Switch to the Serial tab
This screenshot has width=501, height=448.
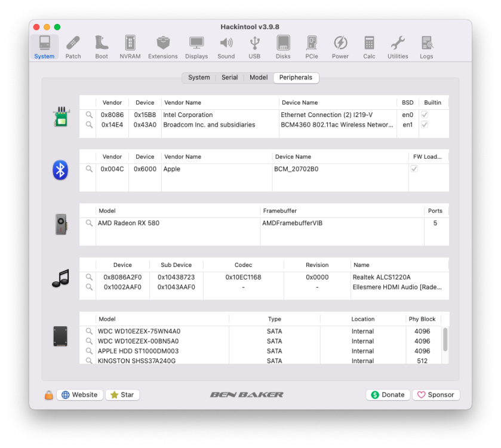[230, 78]
